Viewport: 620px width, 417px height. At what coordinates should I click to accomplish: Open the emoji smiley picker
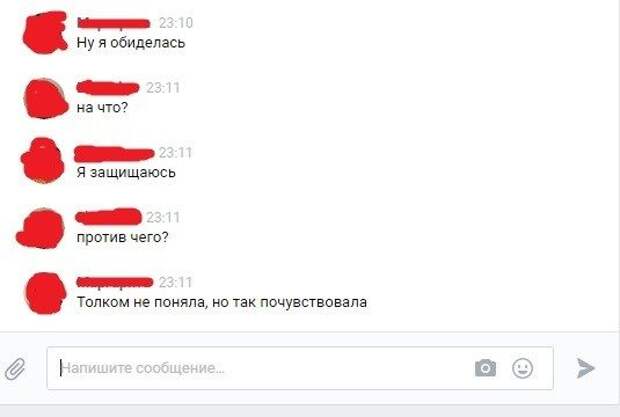coord(522,368)
